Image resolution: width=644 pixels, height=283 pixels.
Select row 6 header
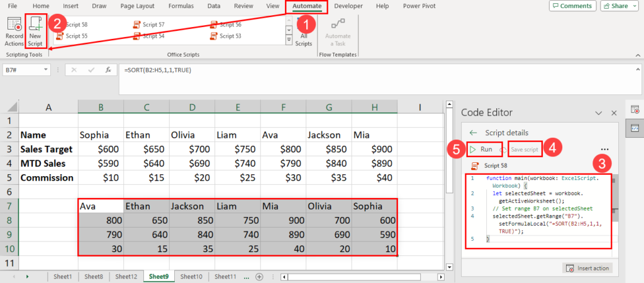tap(9, 192)
